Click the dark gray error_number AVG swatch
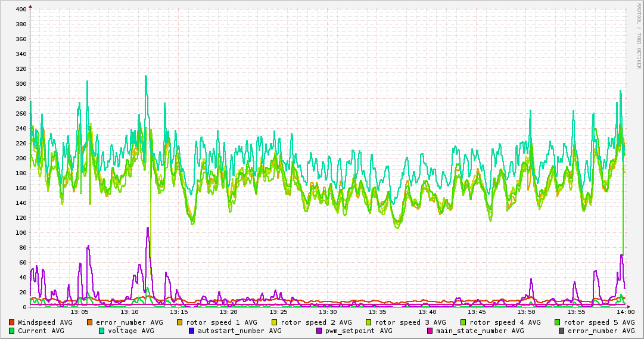644x339 pixels. [562, 331]
